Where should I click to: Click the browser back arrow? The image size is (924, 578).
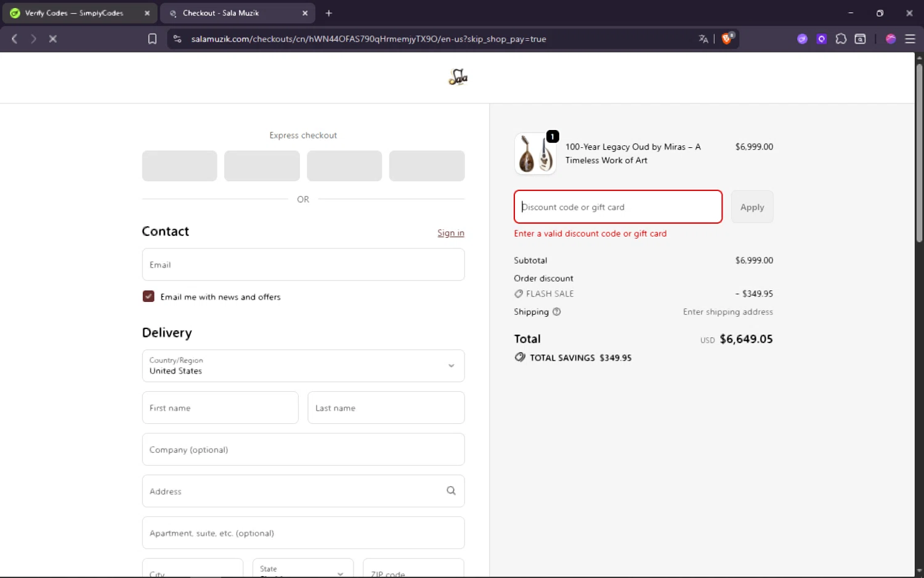coord(14,39)
